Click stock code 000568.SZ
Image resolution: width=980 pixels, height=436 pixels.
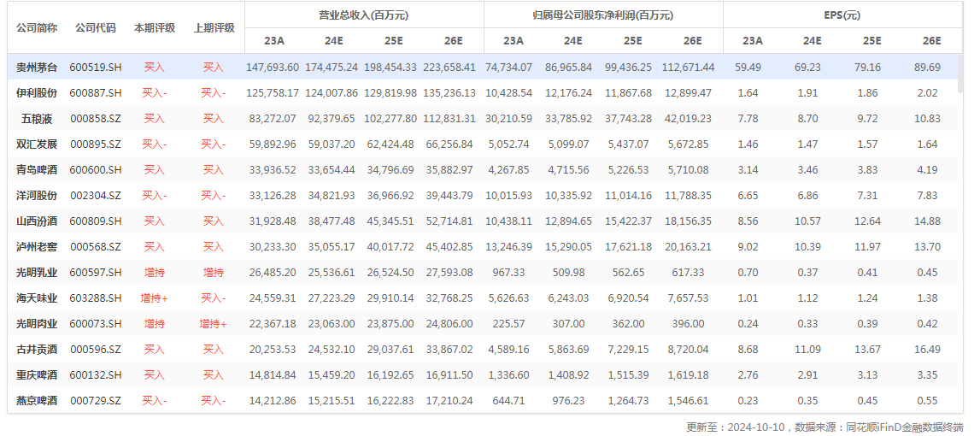coord(95,246)
